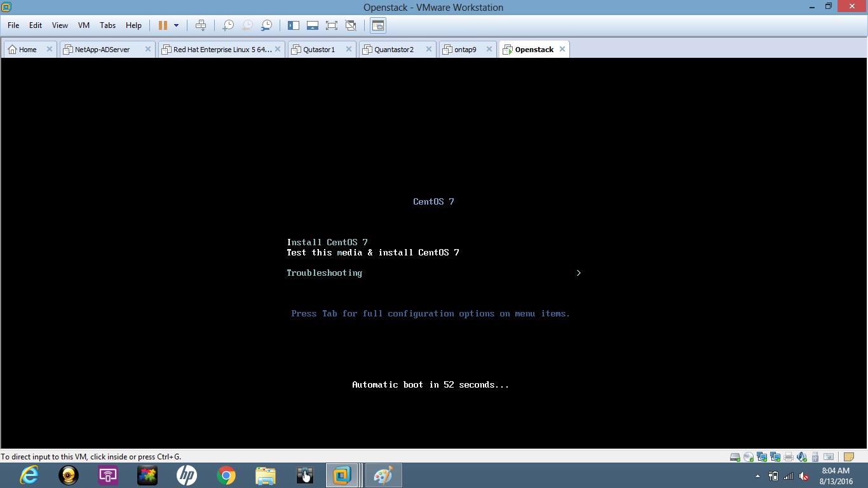Viewport: 868px width, 488px height.
Task: Send Ctrl+Alt+Del to the VM
Action: (201, 25)
